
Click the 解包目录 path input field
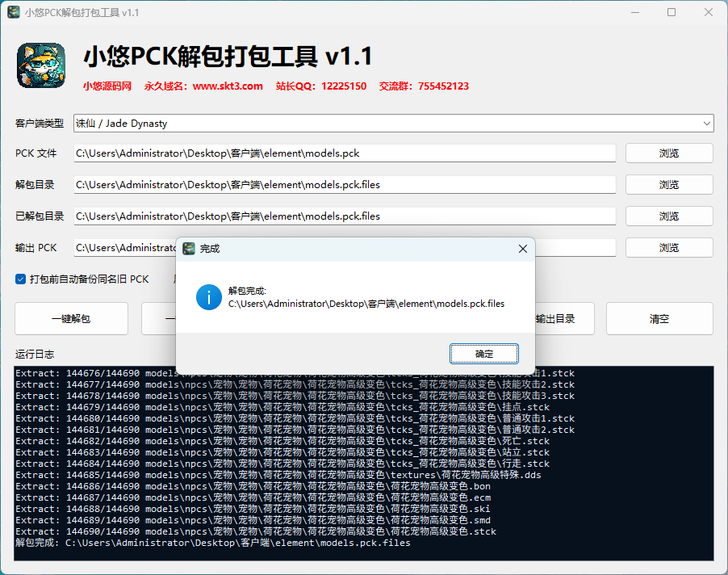[x=345, y=185]
